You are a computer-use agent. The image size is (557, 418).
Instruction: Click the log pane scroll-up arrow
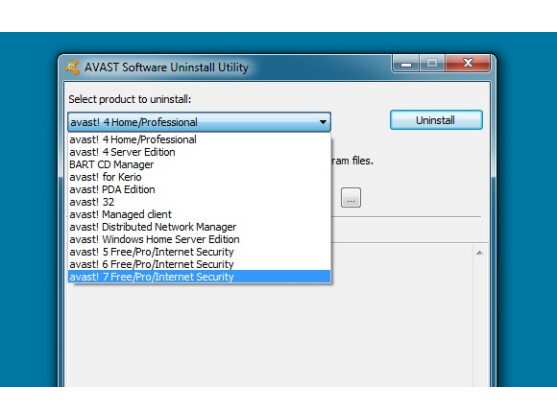479,253
